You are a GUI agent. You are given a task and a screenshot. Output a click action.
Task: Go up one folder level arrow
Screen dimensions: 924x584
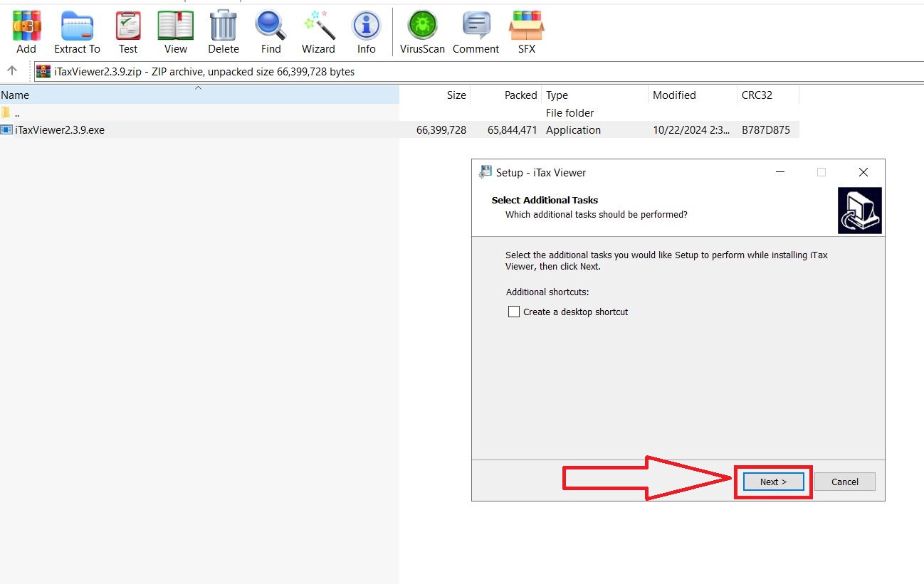click(x=12, y=70)
